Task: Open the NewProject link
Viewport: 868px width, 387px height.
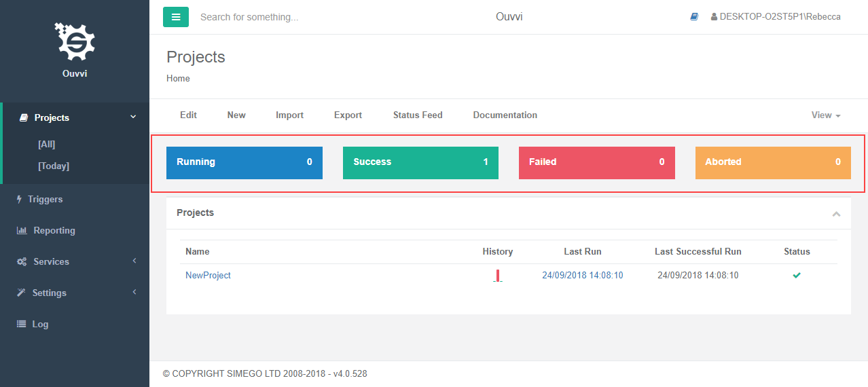Action: pos(208,276)
